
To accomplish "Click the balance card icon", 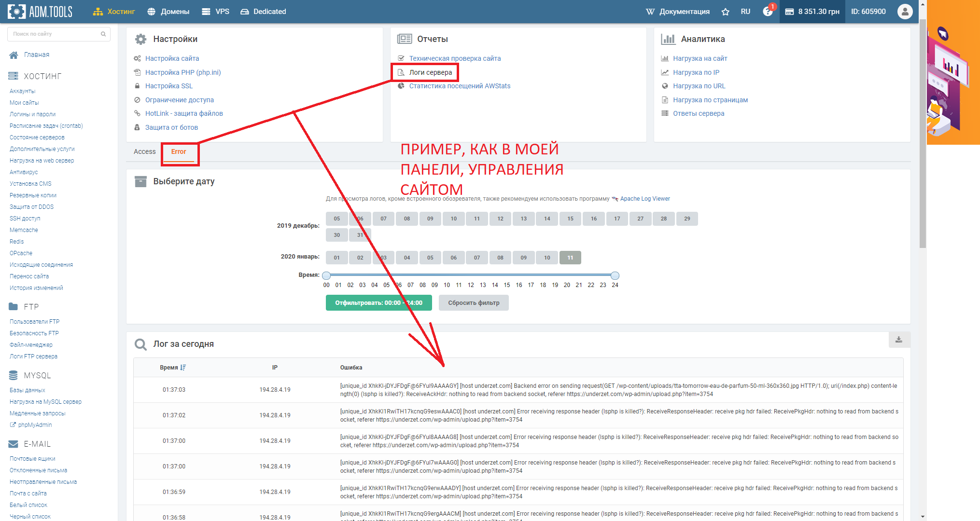I will pyautogui.click(x=789, y=12).
